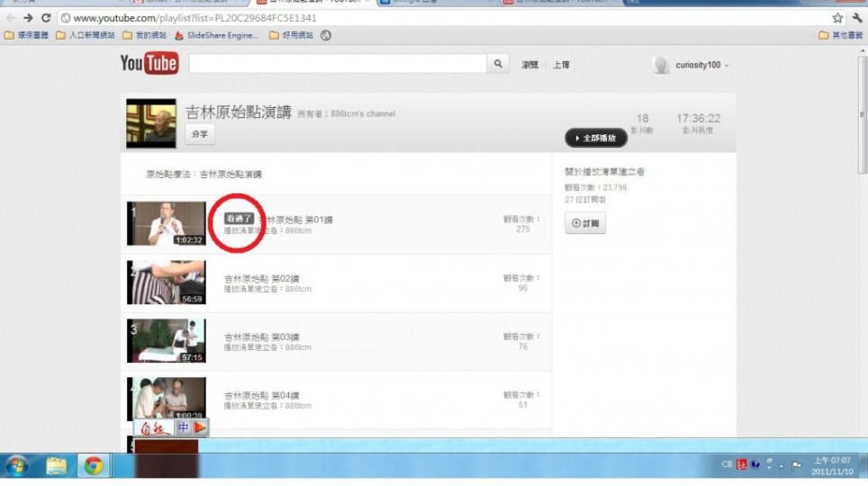The image size is (868, 486).
Task: Click the 分享 share button
Action: pos(200,134)
